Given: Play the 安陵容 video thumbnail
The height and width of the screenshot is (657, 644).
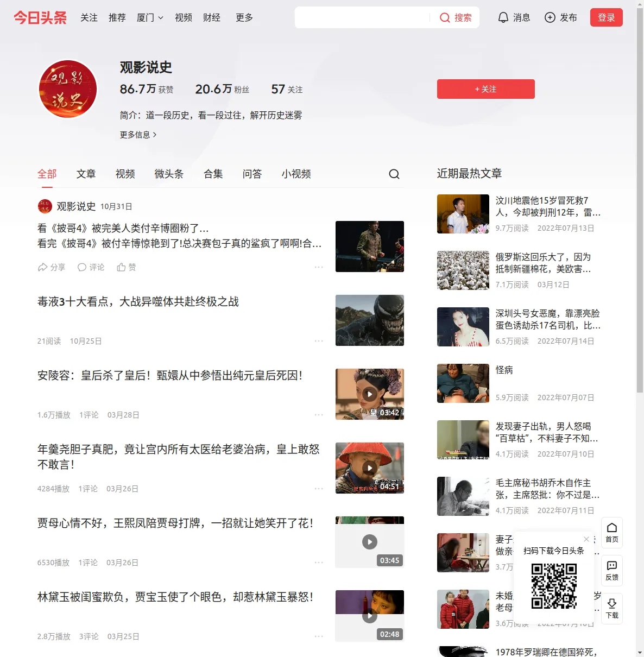Looking at the screenshot, I should tap(370, 394).
